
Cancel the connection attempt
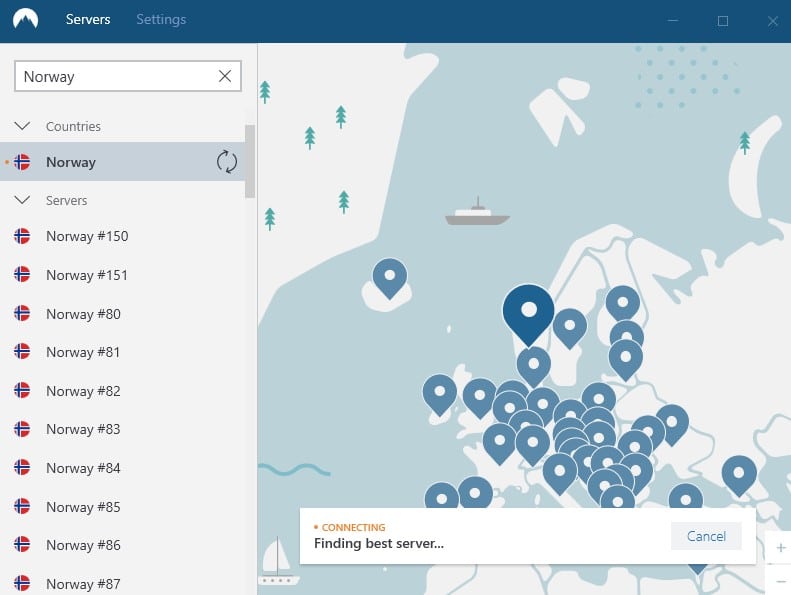point(706,536)
